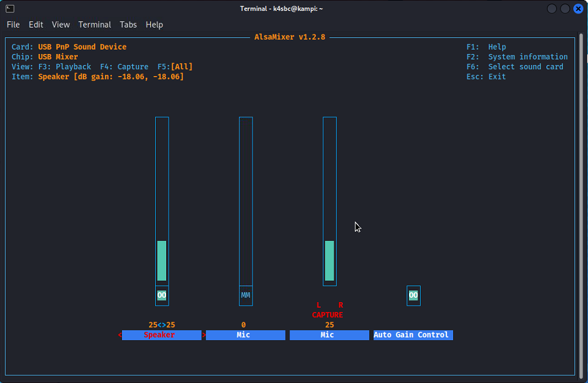Open the View menu

(61, 25)
